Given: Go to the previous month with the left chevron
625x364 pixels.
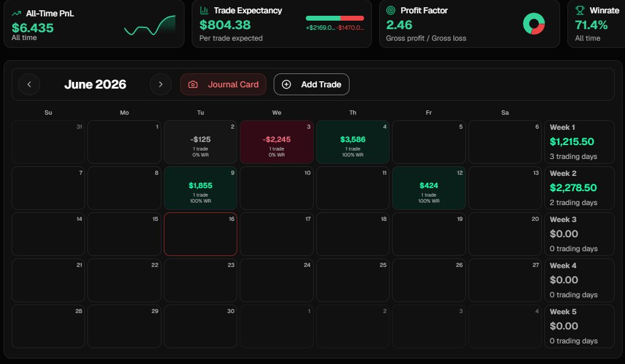Looking at the screenshot, I should [x=29, y=84].
